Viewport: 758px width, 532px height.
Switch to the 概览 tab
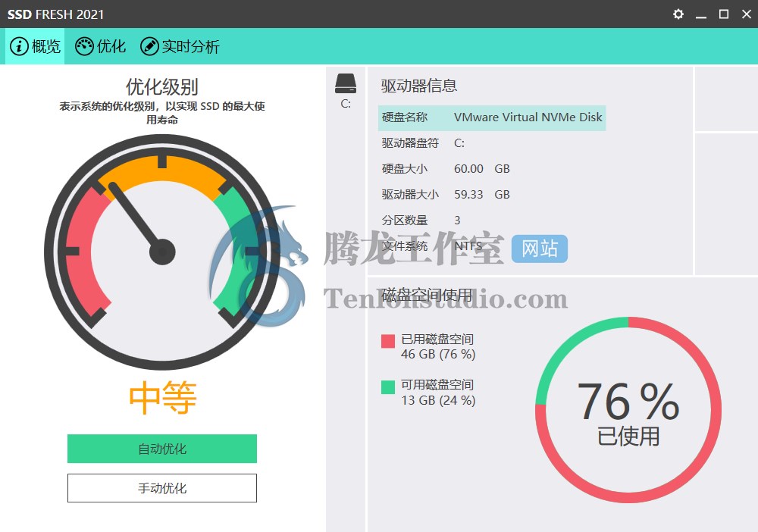click(35, 46)
